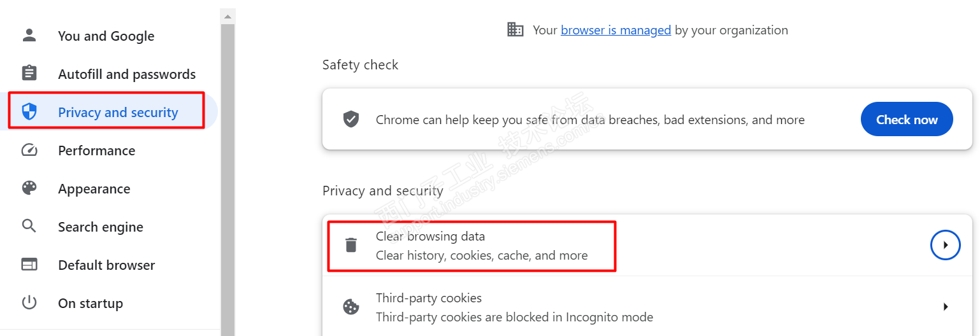Image resolution: width=980 pixels, height=336 pixels.
Task: Expand Clear browsing data using its circled arrow
Action: tap(946, 245)
